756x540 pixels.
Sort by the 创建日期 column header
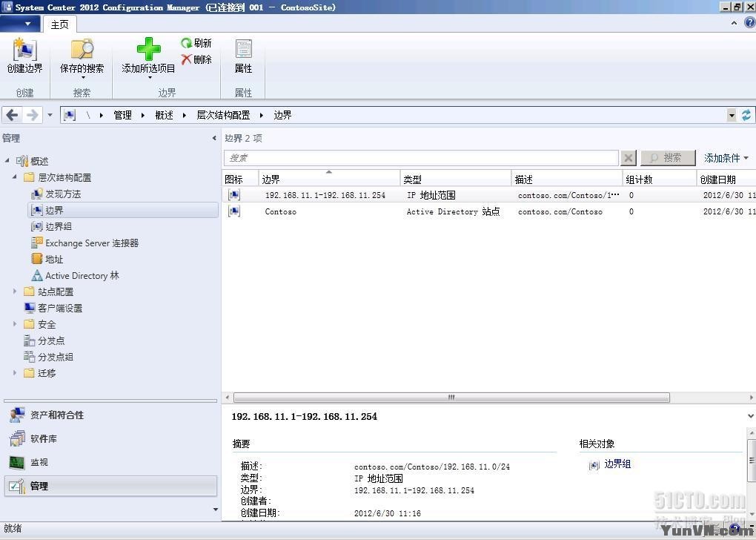click(x=726, y=179)
